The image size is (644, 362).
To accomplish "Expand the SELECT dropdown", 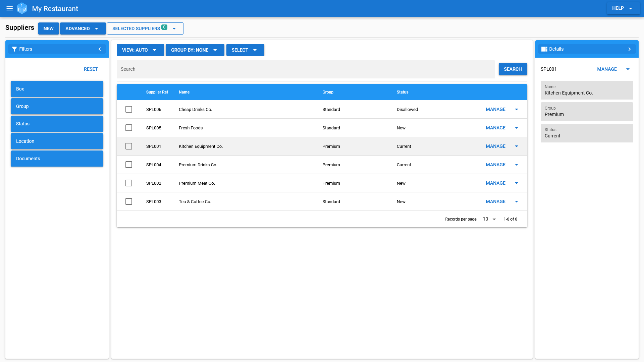I will click(x=256, y=50).
